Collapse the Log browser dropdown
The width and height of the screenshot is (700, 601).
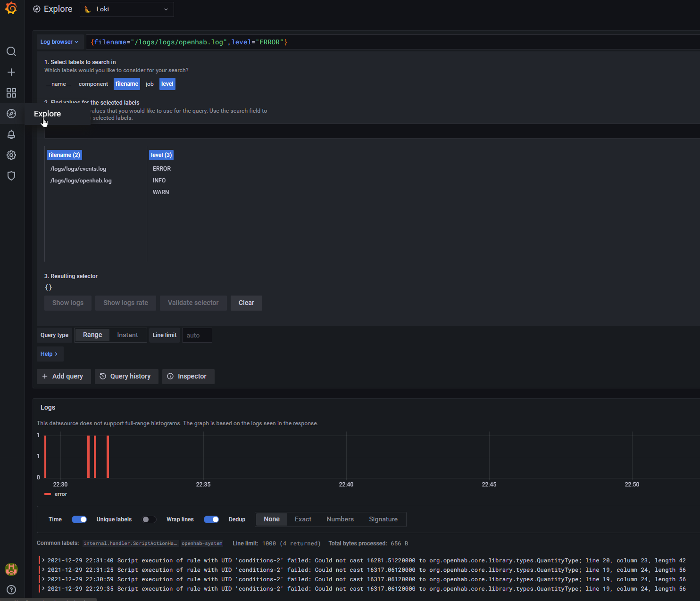click(x=59, y=42)
